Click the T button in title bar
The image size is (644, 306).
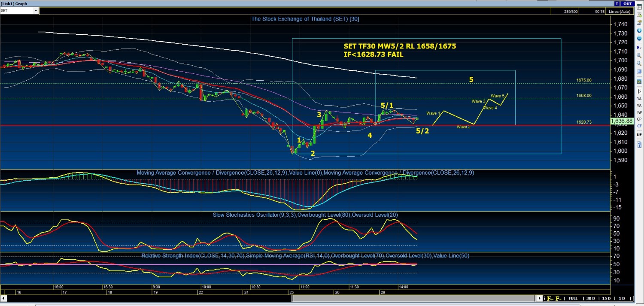[617, 3]
